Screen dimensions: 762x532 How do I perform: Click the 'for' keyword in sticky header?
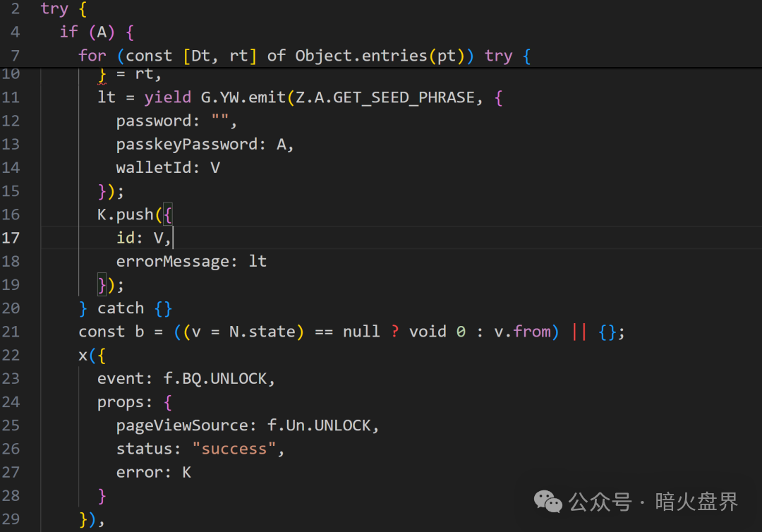click(92, 55)
